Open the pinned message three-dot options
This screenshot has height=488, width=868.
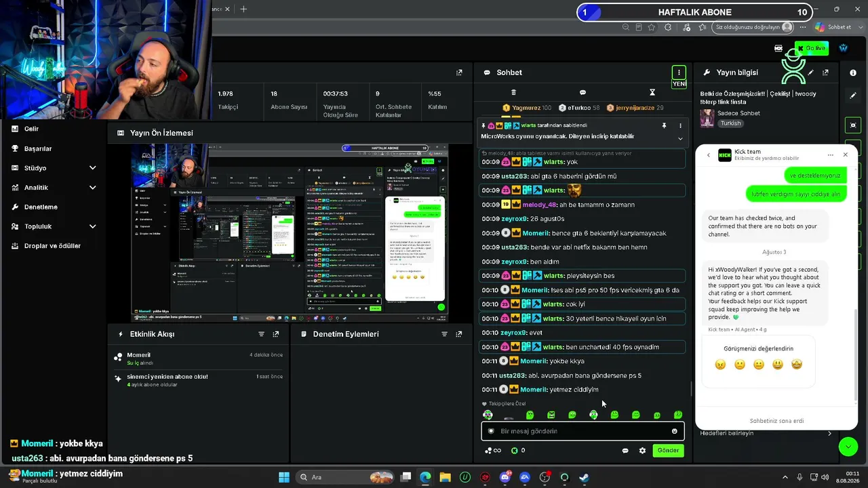click(x=680, y=125)
